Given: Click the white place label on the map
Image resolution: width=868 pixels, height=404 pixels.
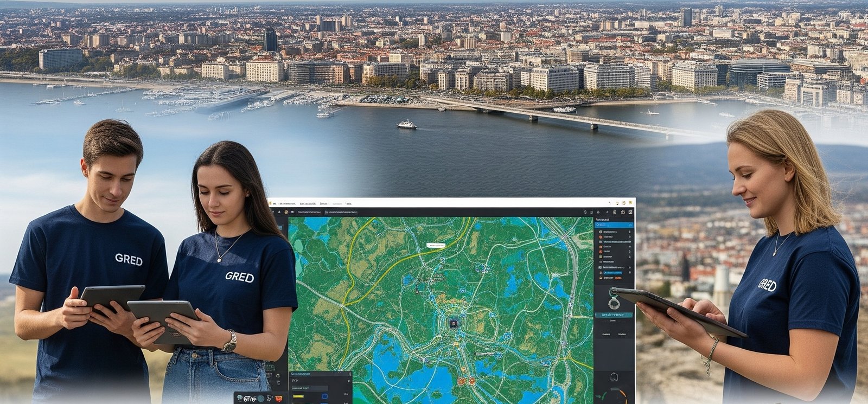Looking at the screenshot, I should pos(435,246).
